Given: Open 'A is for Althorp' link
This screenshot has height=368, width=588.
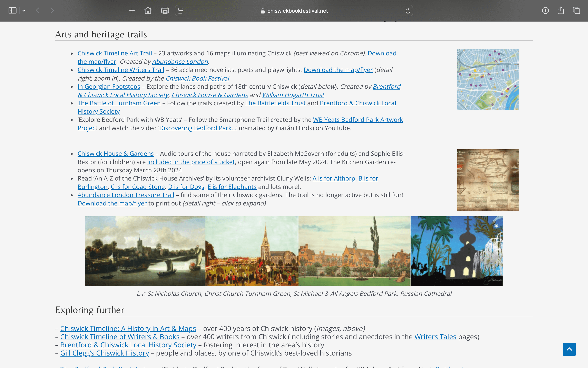Looking at the screenshot, I should click(334, 178).
